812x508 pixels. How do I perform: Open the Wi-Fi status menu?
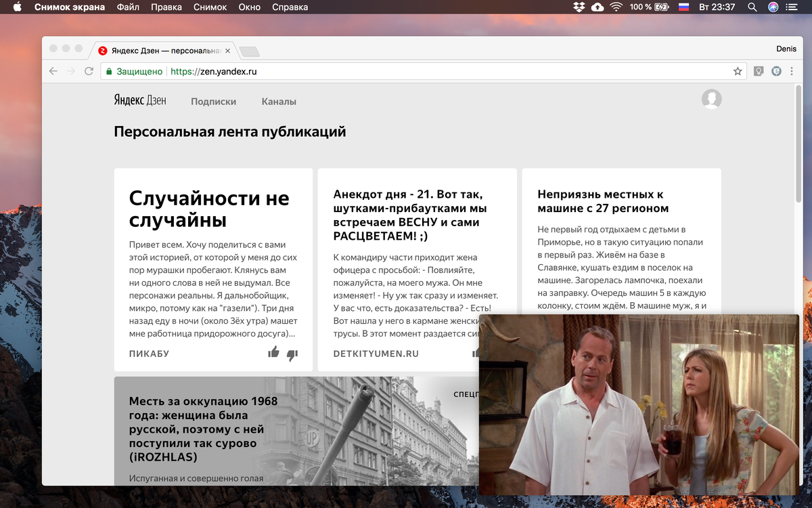tap(616, 7)
